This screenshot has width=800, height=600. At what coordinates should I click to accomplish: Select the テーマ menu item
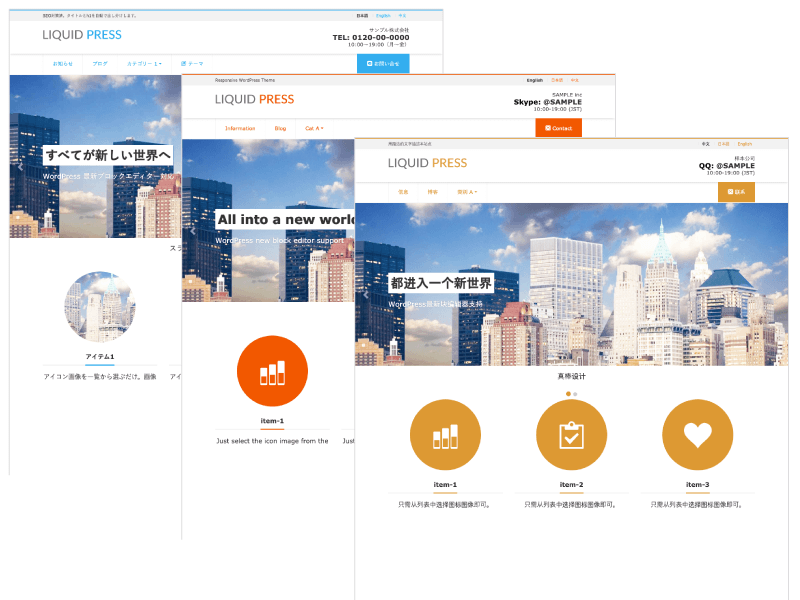[192, 64]
